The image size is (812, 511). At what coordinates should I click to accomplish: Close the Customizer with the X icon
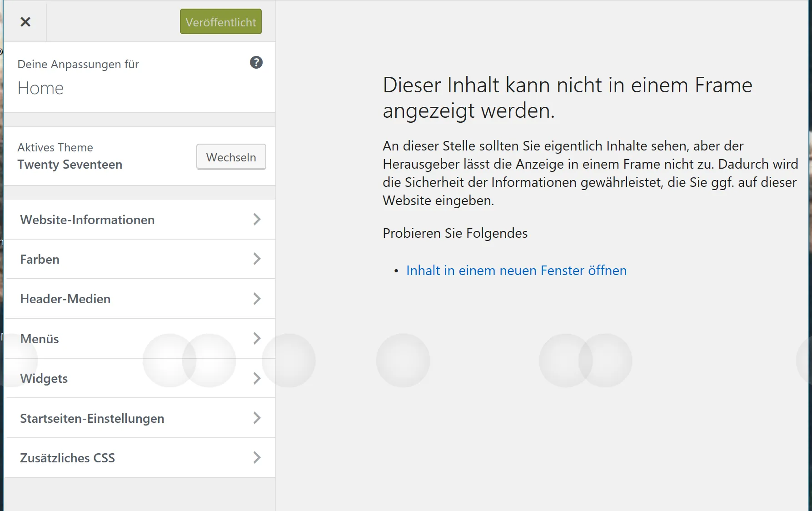[x=25, y=22]
